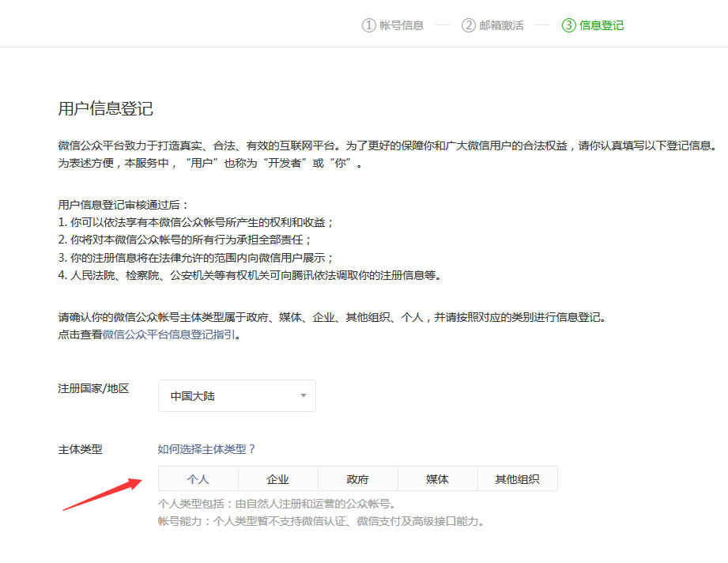Click inside the country selection field

(229, 395)
